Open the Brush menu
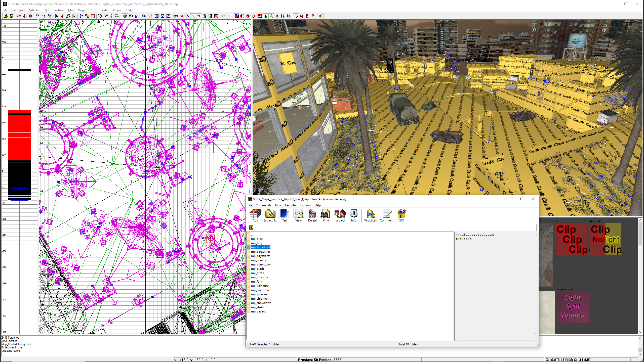Image resolution: width=644 pixels, height=362 pixels. [x=94, y=10]
